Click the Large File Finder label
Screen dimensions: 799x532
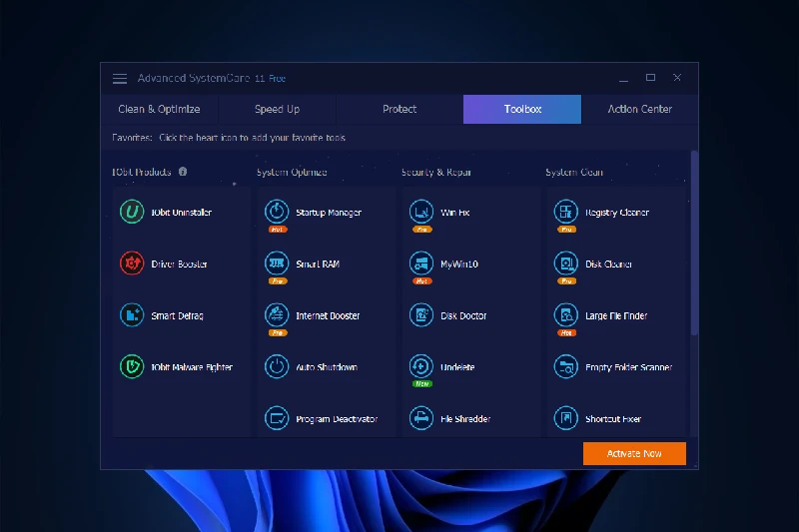click(x=616, y=315)
